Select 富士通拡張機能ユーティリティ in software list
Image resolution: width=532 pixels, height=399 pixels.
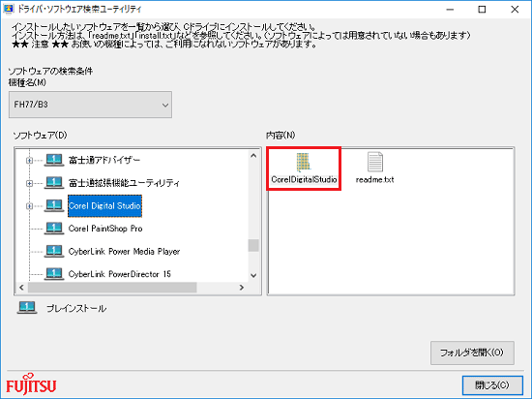point(124,183)
